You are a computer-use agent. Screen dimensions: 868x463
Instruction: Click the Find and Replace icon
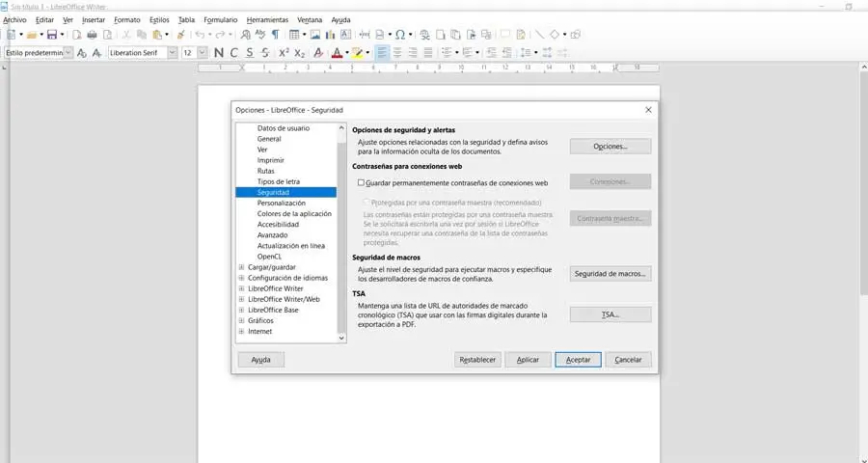coord(246,35)
